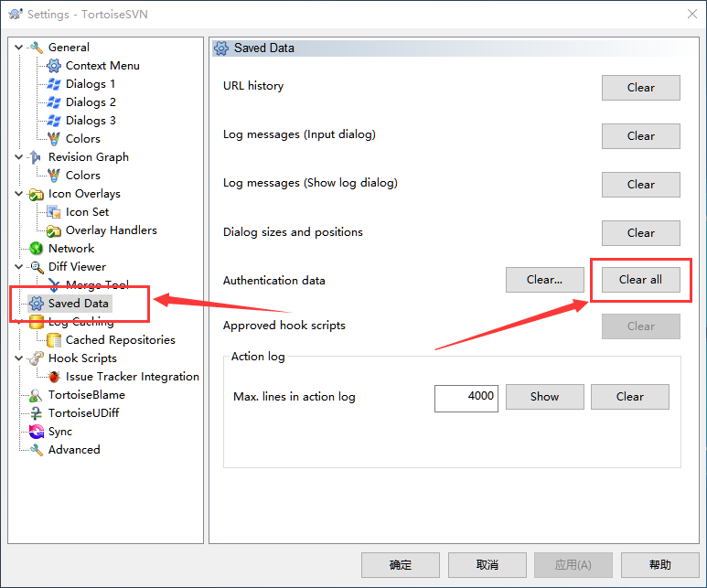
Task: Open help with the 帮助 button
Action: pyautogui.click(x=660, y=565)
